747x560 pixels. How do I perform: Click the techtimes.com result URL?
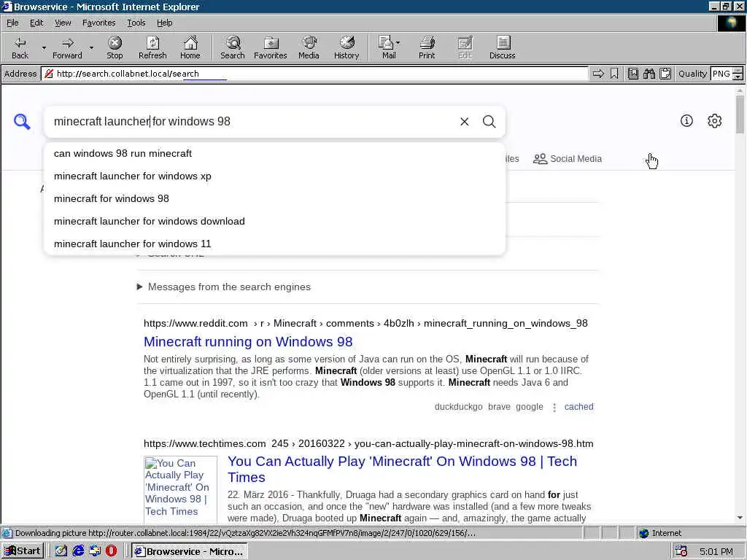pos(368,444)
